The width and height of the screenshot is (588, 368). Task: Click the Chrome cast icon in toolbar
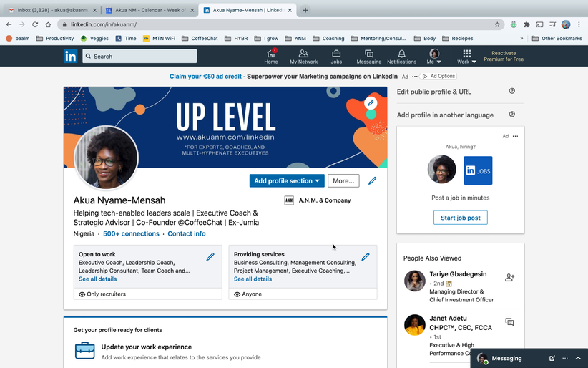coord(539,24)
